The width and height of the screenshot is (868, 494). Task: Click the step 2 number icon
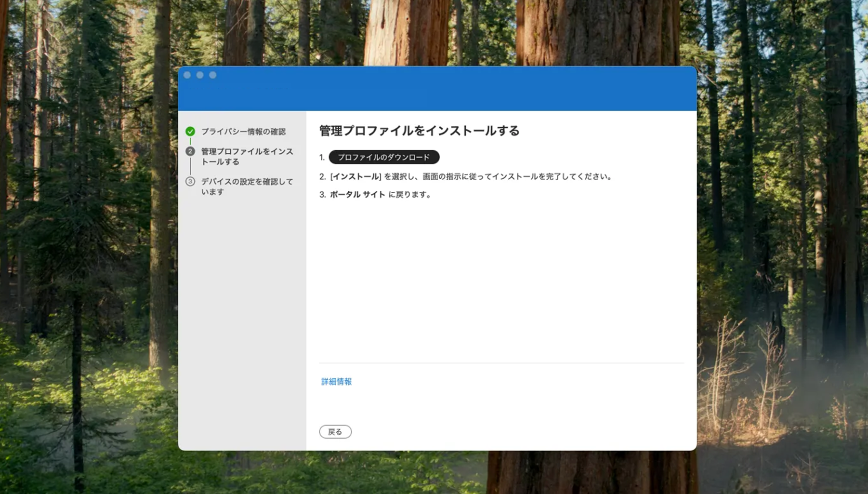190,151
